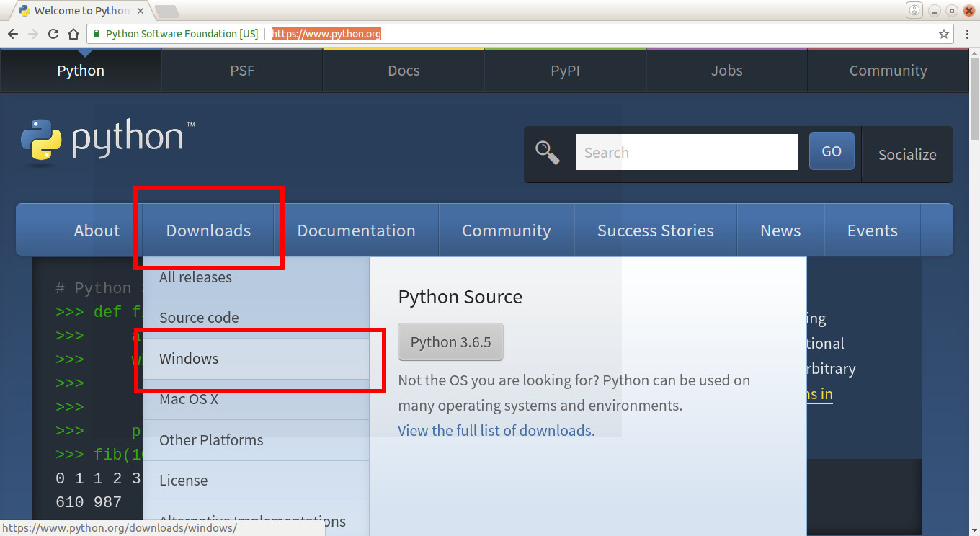The width and height of the screenshot is (980, 536).
Task: Click View the full list of downloads link
Action: point(496,431)
